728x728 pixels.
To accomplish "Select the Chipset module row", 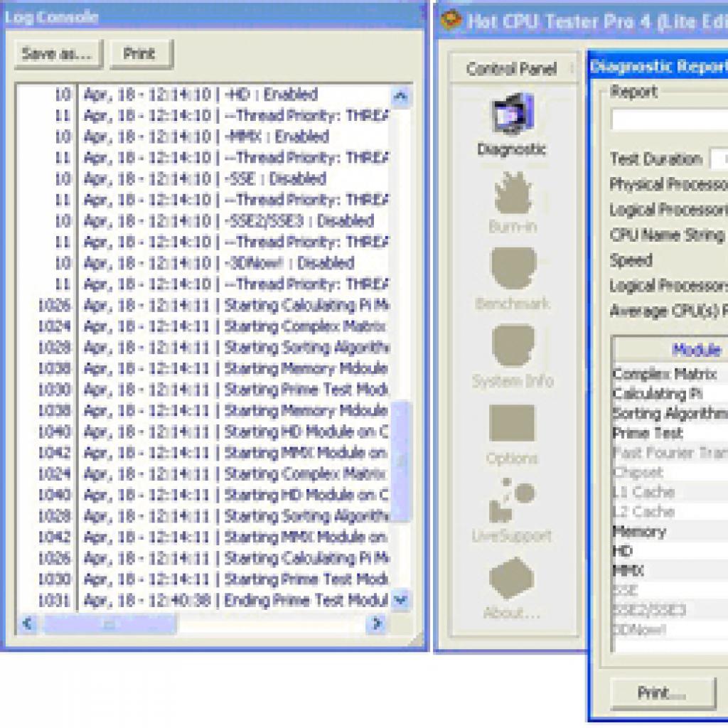I will (x=670, y=472).
